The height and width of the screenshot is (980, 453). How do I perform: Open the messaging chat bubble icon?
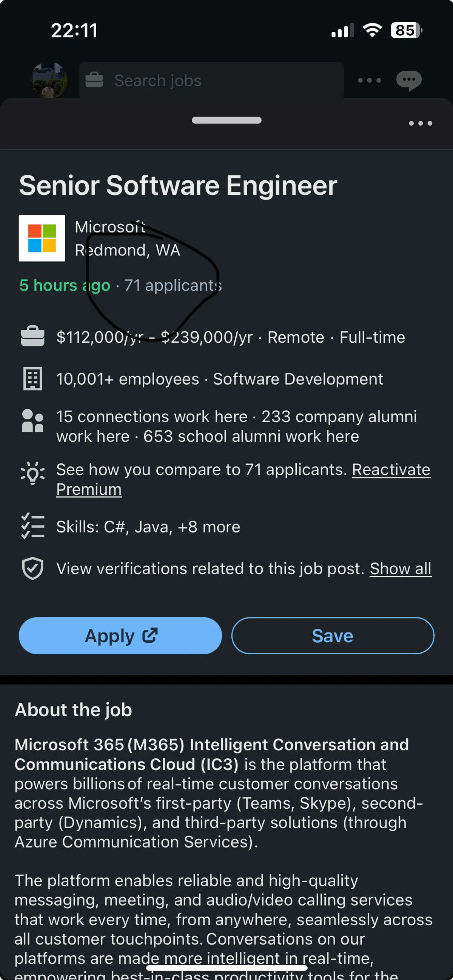[x=408, y=80]
